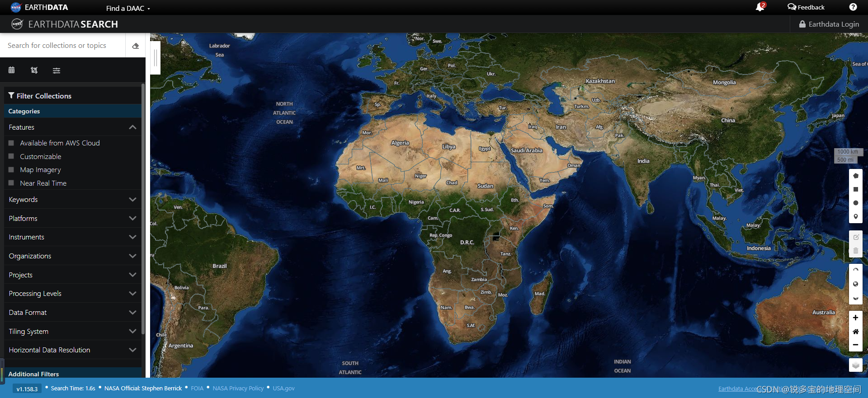
Task: Select the polygon spatial search tool
Action: tap(855, 176)
